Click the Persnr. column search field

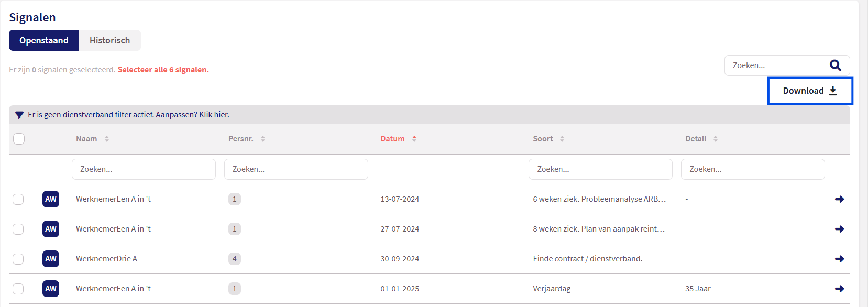[x=296, y=169]
